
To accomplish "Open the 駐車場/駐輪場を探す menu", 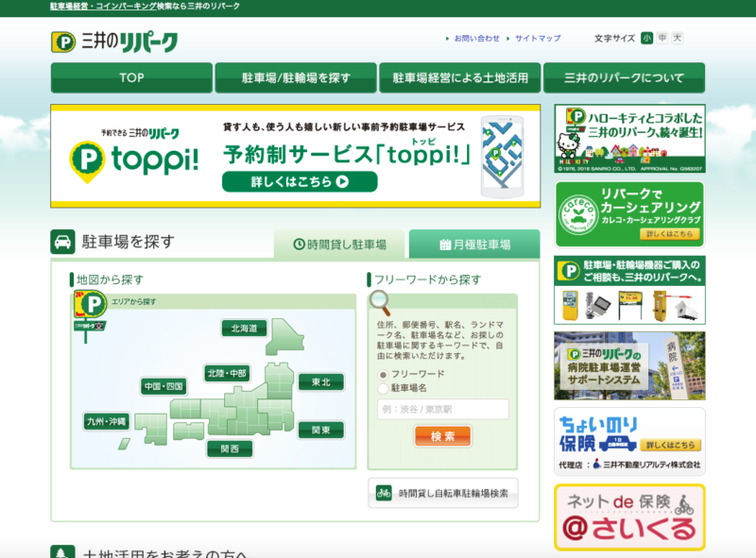I will pyautogui.click(x=296, y=77).
